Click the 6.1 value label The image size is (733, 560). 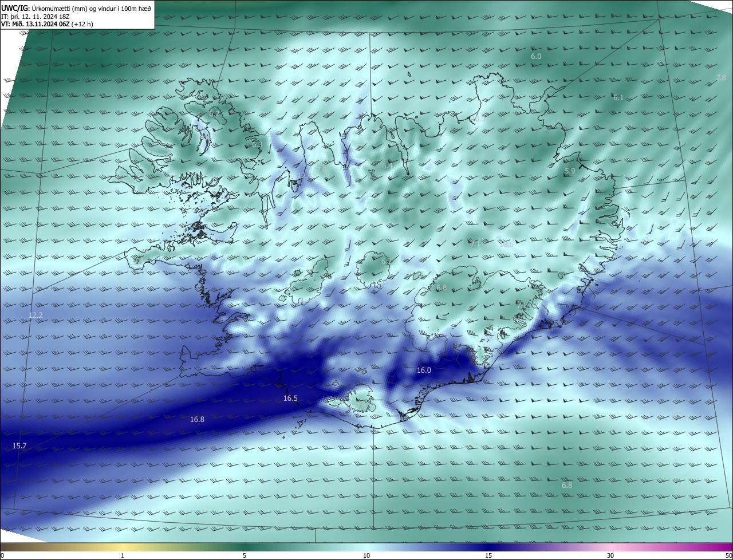pyautogui.click(x=618, y=98)
